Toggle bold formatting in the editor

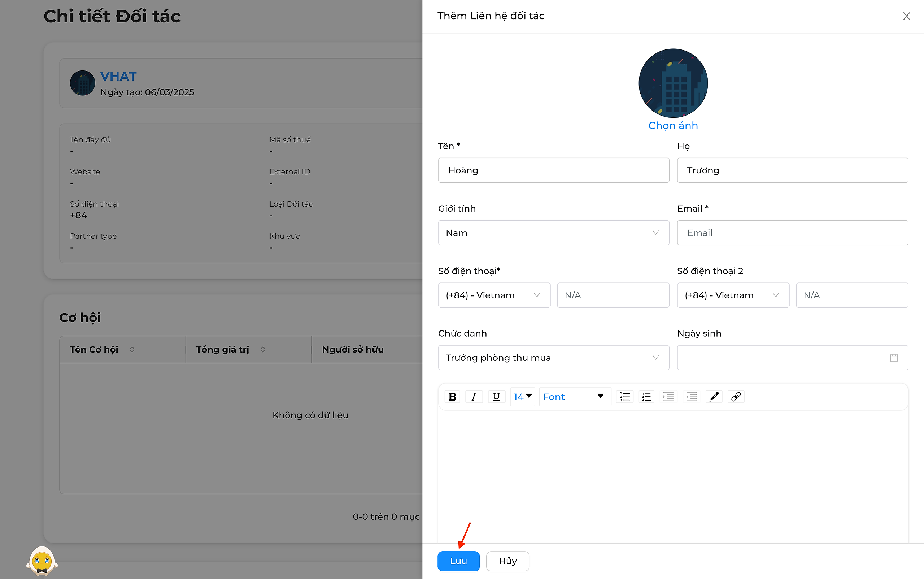[x=452, y=397]
